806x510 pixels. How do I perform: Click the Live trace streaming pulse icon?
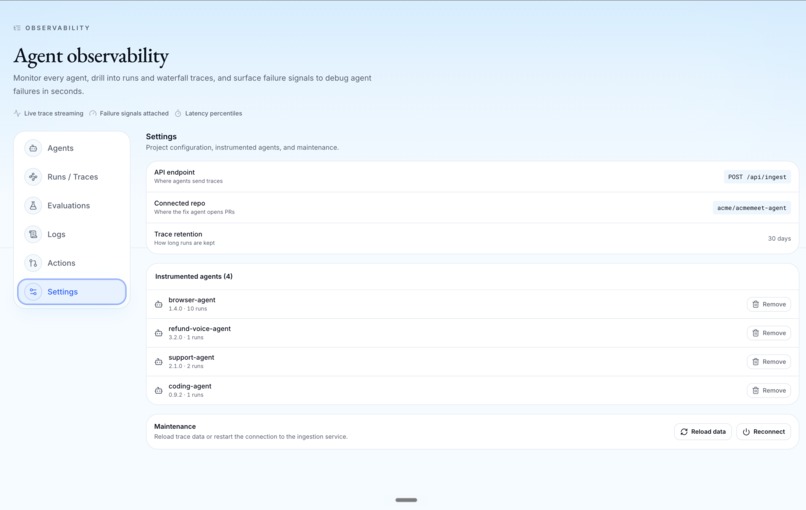pyautogui.click(x=17, y=113)
